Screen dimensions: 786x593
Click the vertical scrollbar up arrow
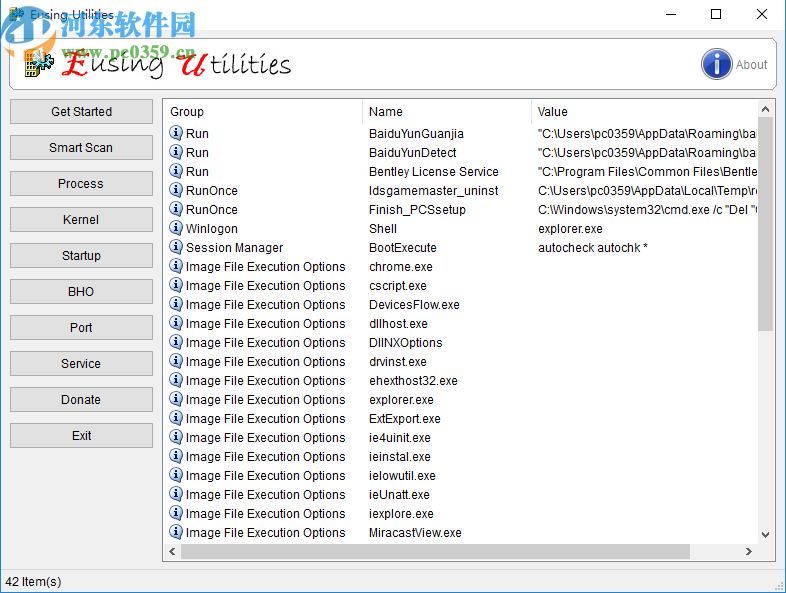[765, 109]
